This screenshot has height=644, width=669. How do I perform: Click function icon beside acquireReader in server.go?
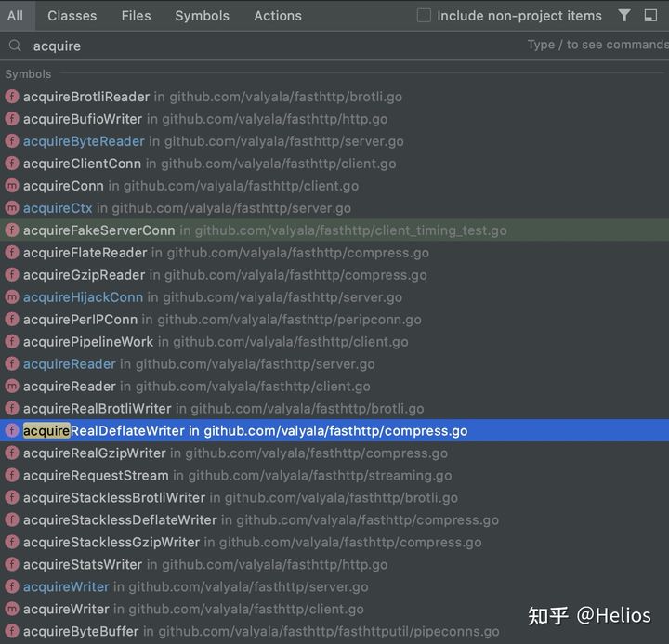click(12, 363)
